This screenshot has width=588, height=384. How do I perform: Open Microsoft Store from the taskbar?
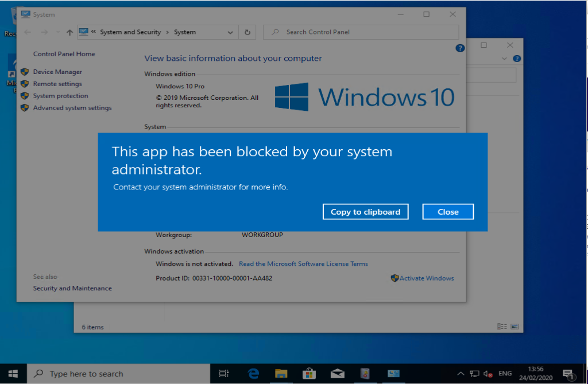point(309,374)
